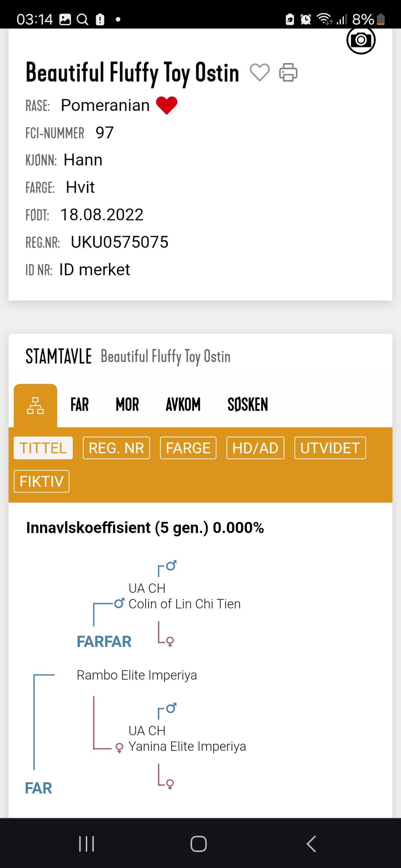Select the pedigree tree tab icon
Viewport: 401px width, 868px height.
click(36, 406)
